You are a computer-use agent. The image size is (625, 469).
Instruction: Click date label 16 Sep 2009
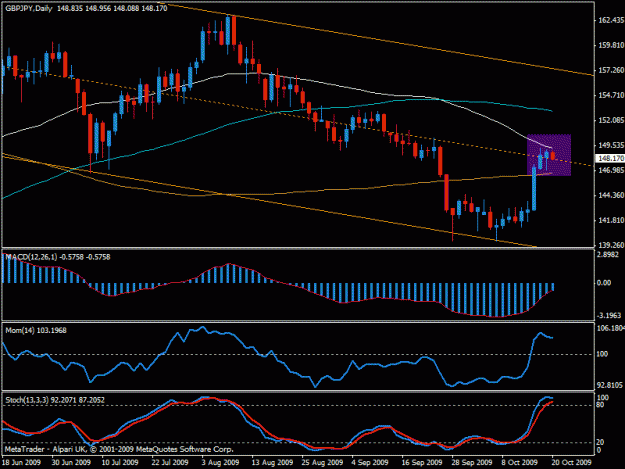pos(422,463)
